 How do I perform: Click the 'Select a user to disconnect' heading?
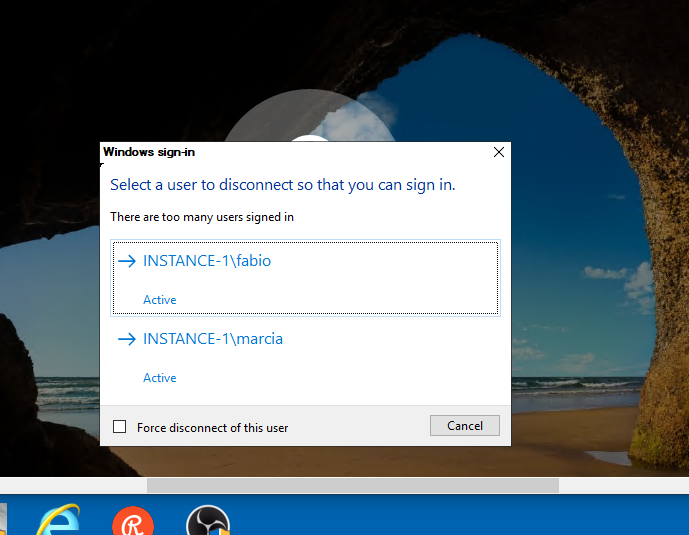point(283,185)
